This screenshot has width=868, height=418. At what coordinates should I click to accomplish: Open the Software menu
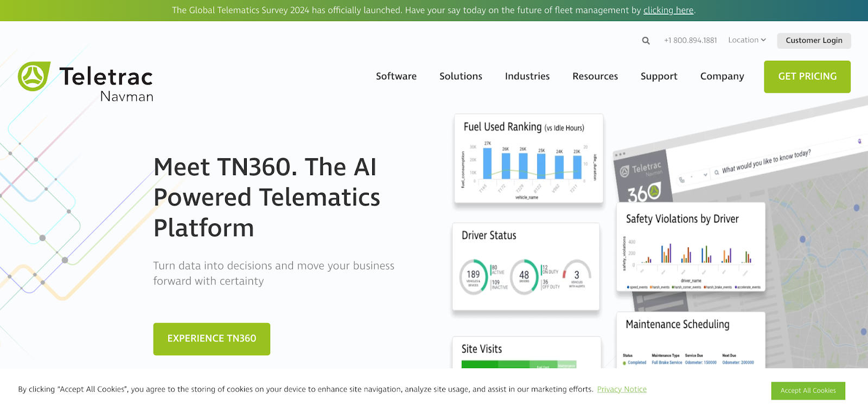[396, 76]
